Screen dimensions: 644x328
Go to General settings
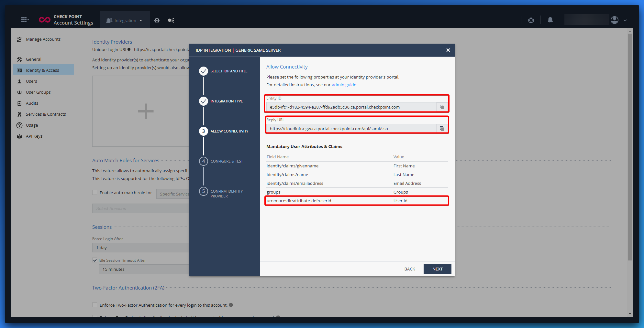coord(43,59)
